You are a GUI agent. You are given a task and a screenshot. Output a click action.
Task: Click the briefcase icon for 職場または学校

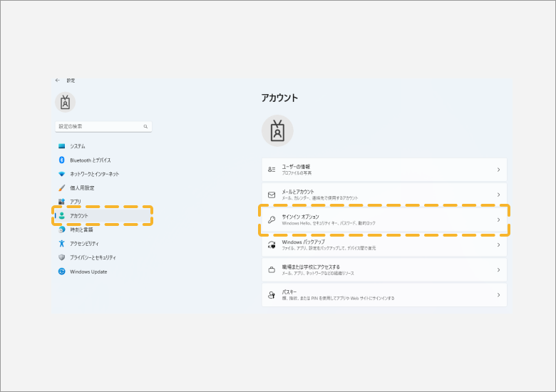tap(272, 269)
